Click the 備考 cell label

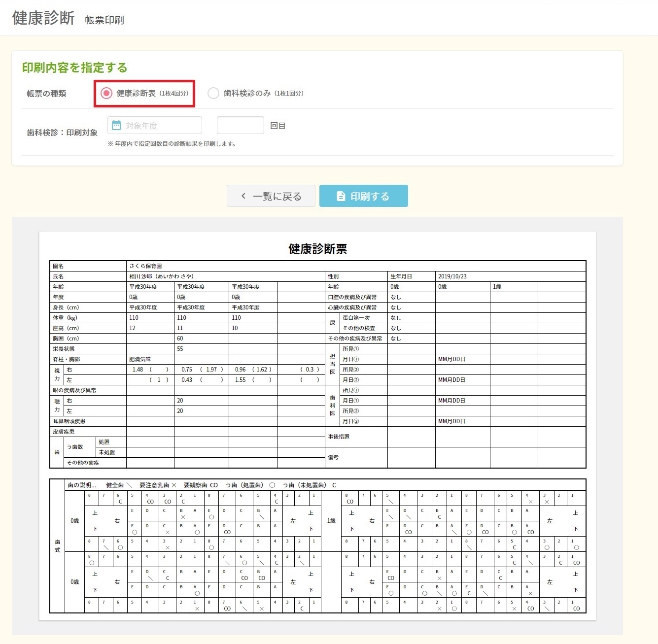point(333,457)
